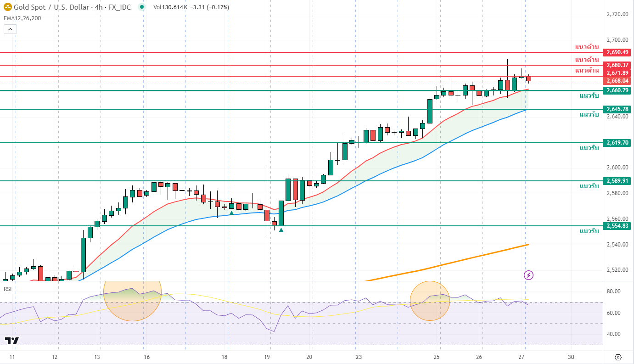The height and width of the screenshot is (364, 634).
Task: Click the 2,668.04 current price label
Action: pyautogui.click(x=617, y=81)
